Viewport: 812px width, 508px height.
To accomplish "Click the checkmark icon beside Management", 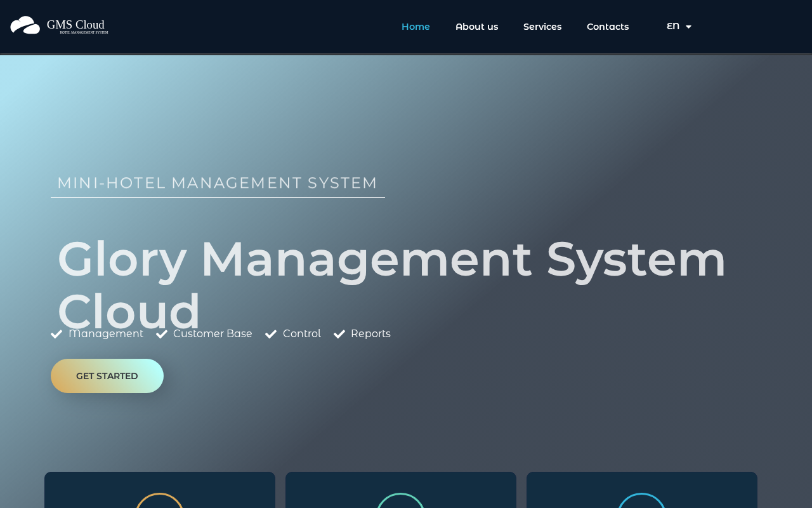I will click(x=56, y=334).
